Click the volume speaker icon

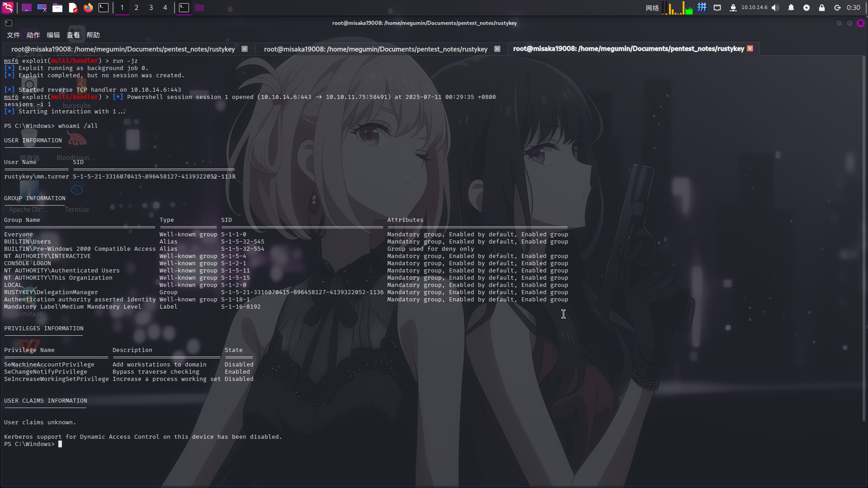click(775, 8)
